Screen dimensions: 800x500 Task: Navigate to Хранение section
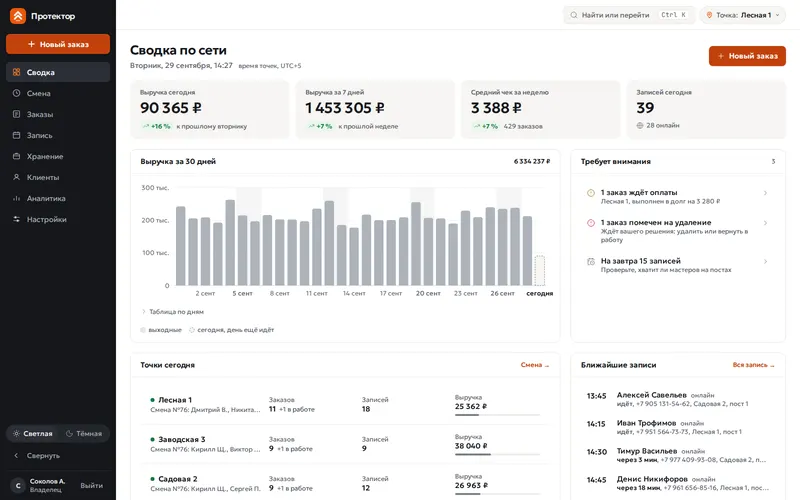pos(58,156)
